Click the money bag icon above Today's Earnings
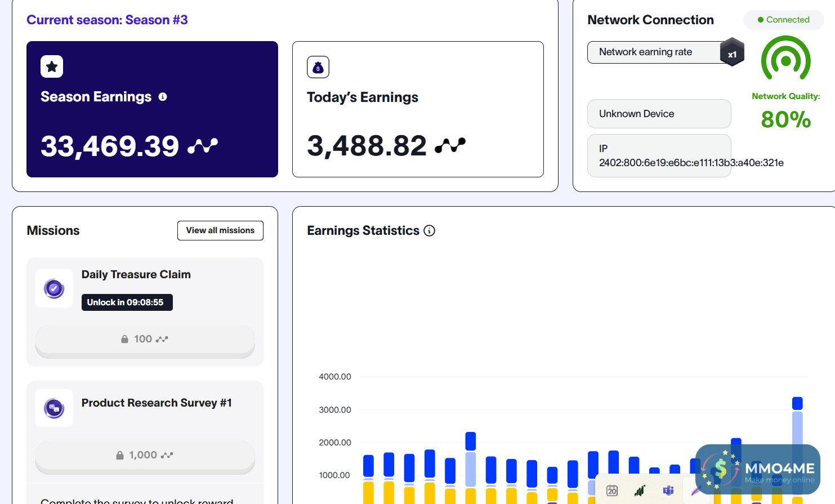The height and width of the screenshot is (504, 835). pos(318,67)
